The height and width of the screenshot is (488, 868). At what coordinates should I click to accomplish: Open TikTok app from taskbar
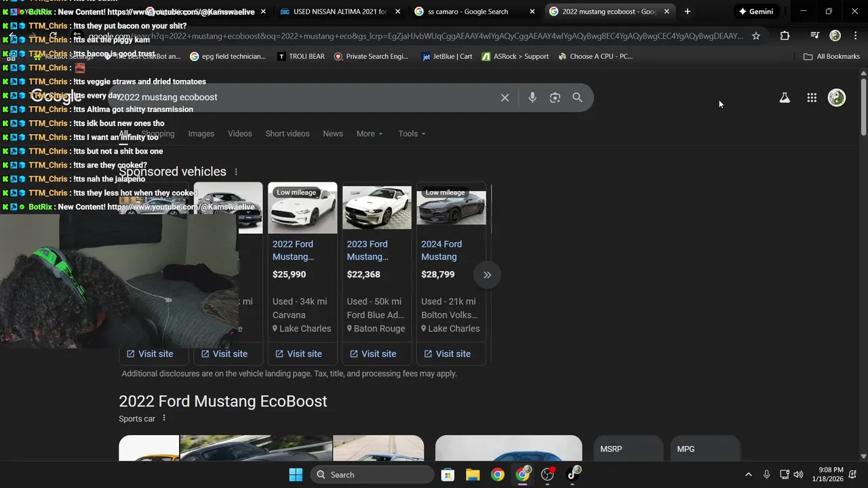tap(573, 474)
